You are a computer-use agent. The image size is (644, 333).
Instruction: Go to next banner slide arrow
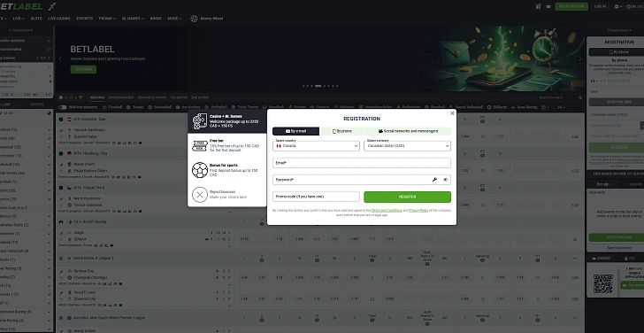click(x=580, y=58)
